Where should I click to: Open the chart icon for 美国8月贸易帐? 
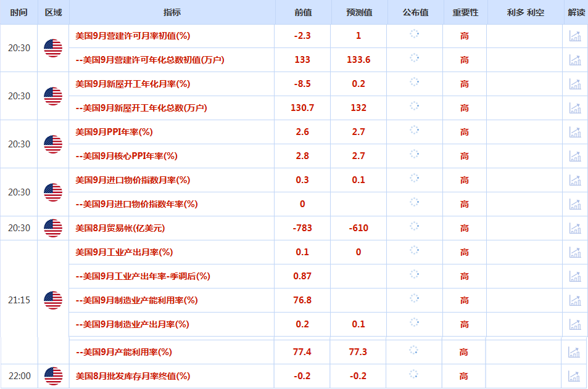pos(575,229)
